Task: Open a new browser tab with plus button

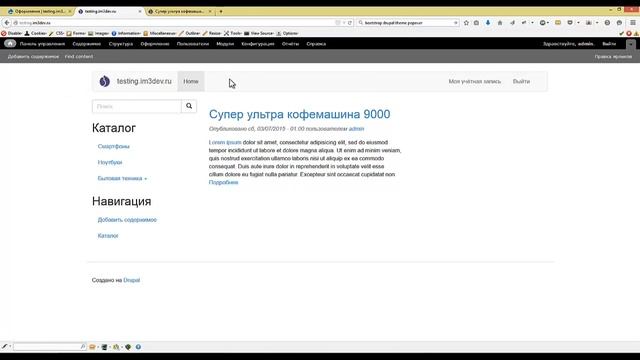Action: (221, 11)
